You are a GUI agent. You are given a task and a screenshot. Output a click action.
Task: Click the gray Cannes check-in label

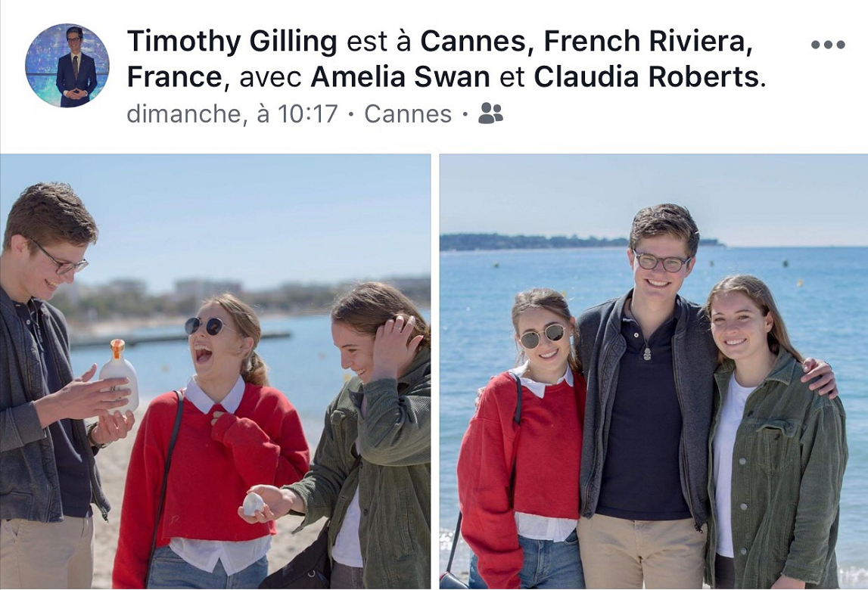tap(408, 114)
